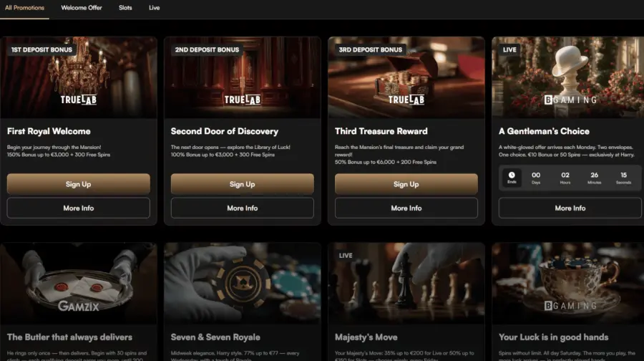Click the 3RD DEPOSIT BONUS badge

tap(371, 49)
